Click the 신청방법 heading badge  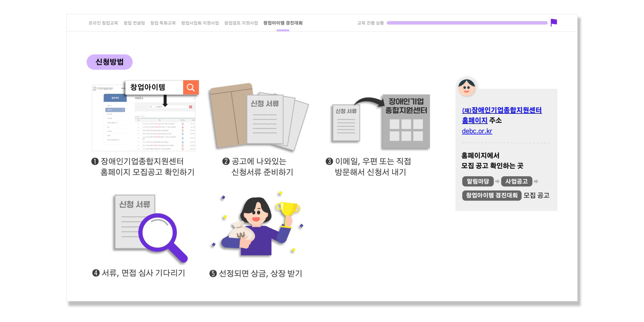[x=109, y=62]
